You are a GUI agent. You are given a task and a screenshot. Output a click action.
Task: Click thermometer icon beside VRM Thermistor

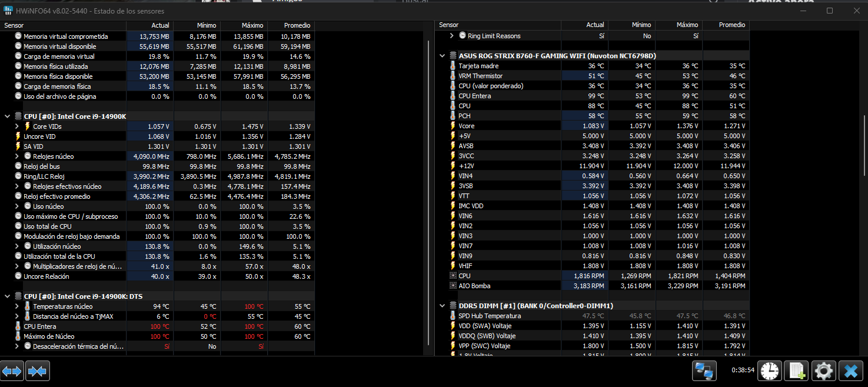pos(453,76)
